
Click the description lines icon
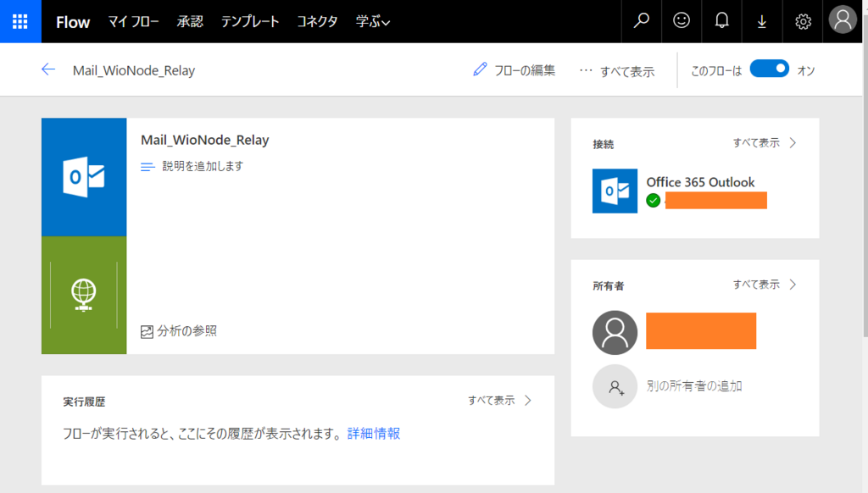147,167
